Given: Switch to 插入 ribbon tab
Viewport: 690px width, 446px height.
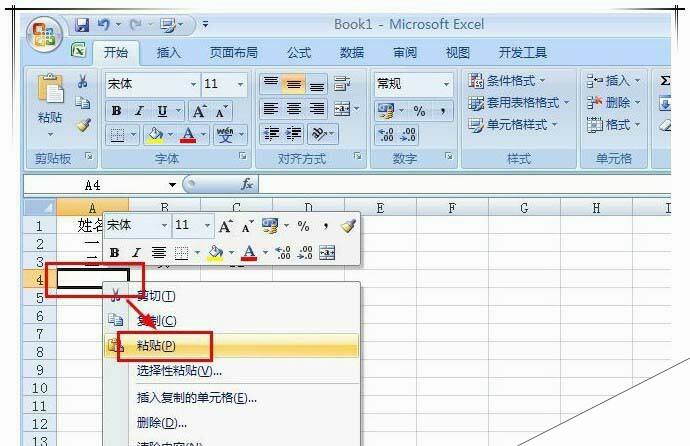Looking at the screenshot, I should (169, 53).
